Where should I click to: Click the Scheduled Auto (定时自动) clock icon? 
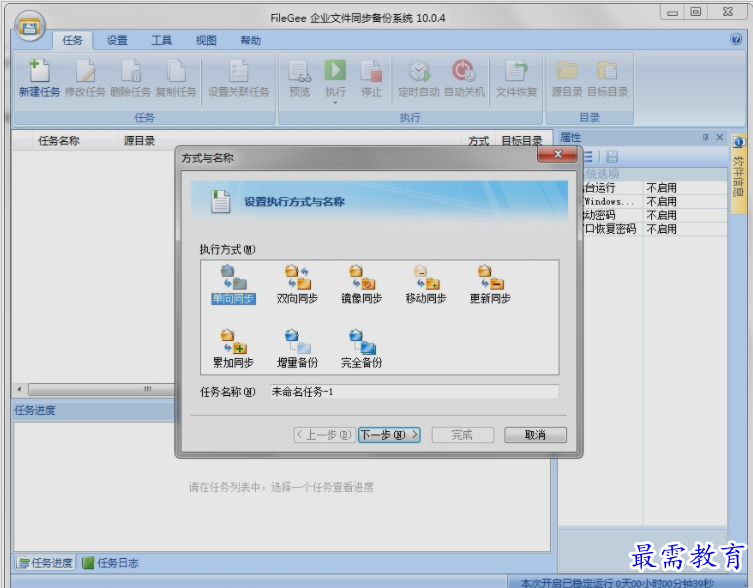[x=418, y=78]
